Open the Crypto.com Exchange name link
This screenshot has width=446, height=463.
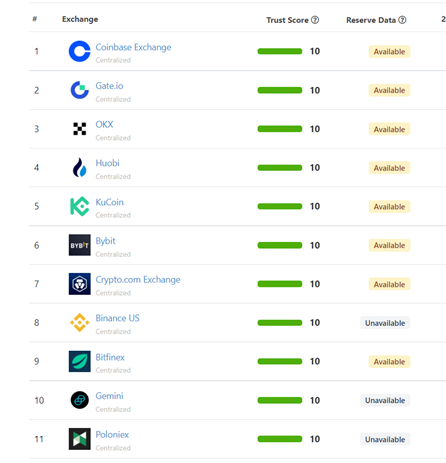pyautogui.click(x=138, y=280)
